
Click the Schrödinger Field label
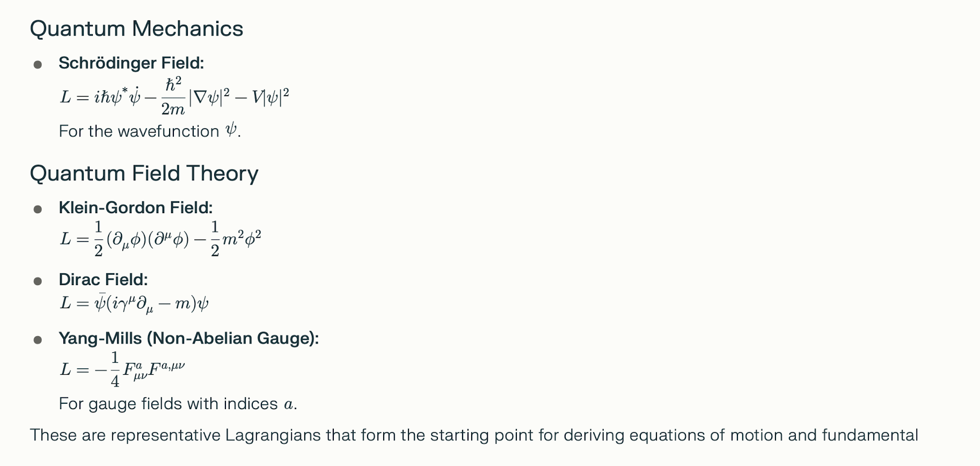pyautogui.click(x=131, y=63)
